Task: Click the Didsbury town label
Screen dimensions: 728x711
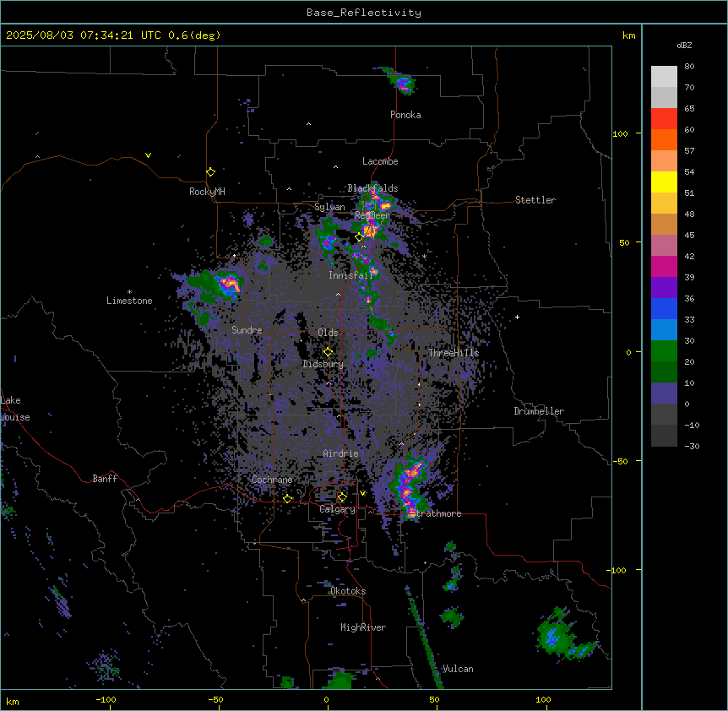Action: (323, 364)
